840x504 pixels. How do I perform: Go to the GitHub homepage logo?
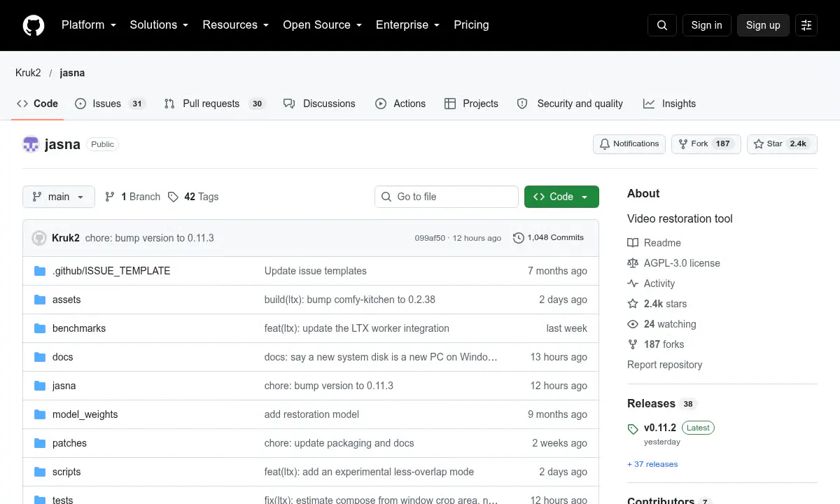34,25
